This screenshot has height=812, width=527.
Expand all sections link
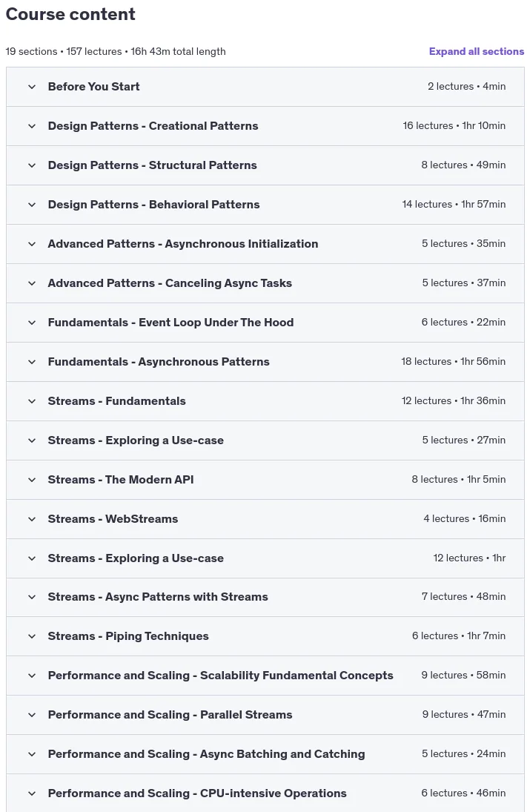coord(477,51)
